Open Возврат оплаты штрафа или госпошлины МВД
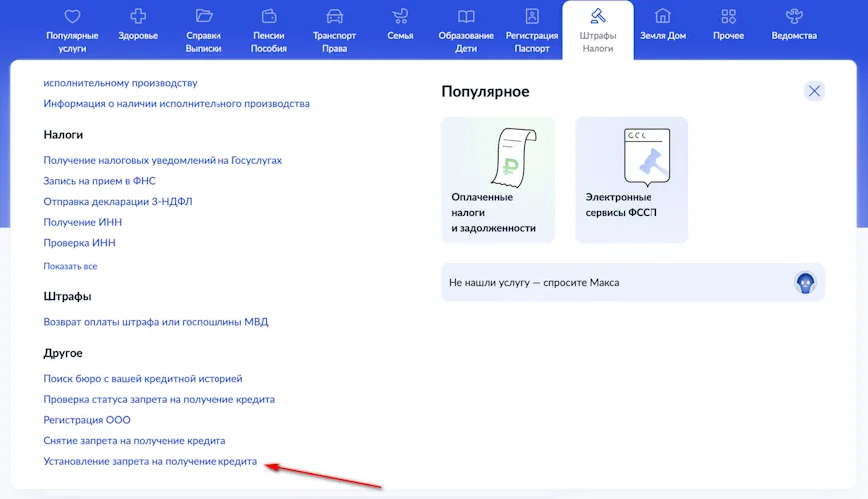Viewport: 868px width, 499px height. [156, 322]
